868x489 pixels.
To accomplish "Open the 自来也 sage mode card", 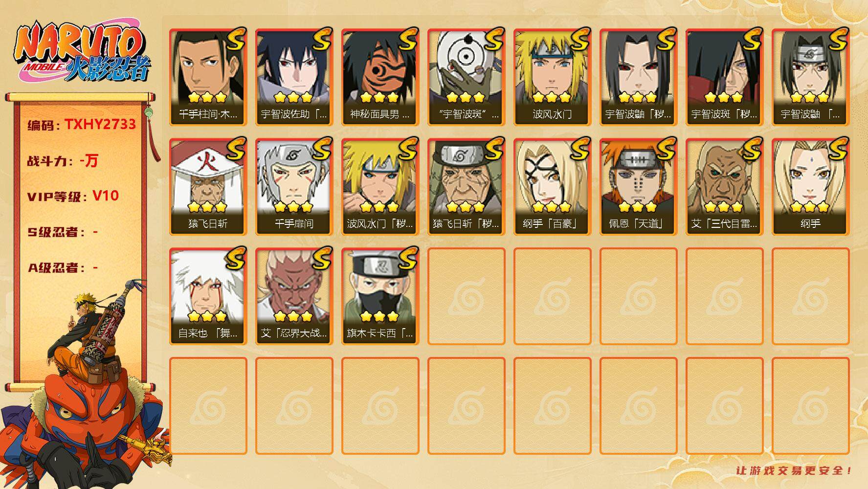I will 208,296.
